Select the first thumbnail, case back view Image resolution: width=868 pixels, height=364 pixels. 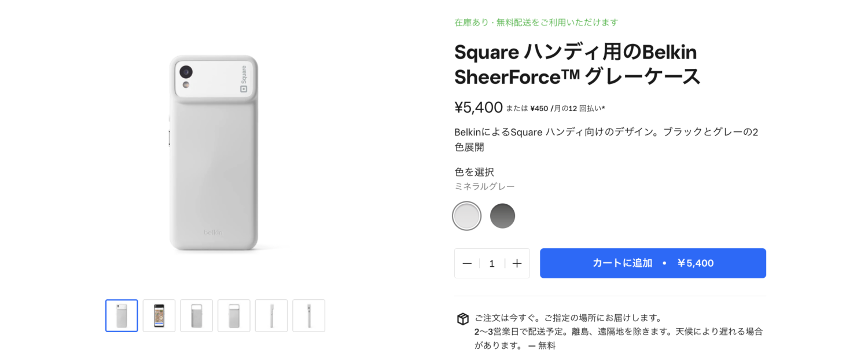tap(122, 315)
